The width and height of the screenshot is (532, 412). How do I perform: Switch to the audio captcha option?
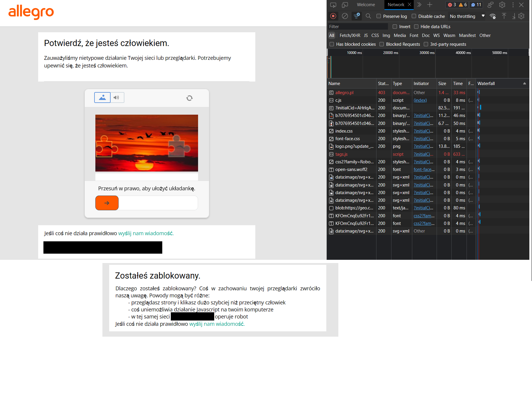coord(117,98)
